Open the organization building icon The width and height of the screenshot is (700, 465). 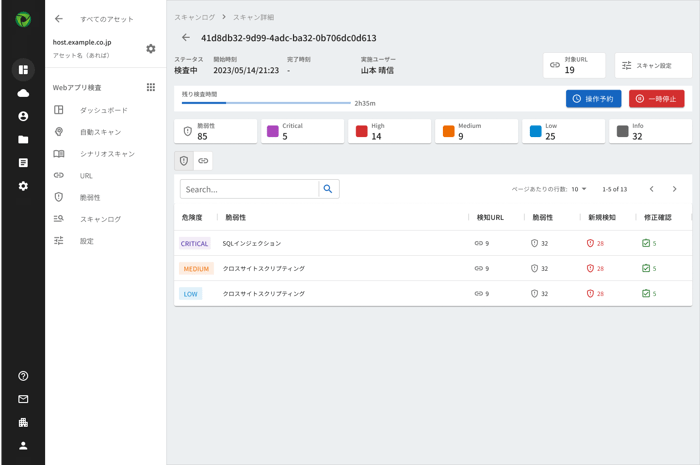coord(23,423)
